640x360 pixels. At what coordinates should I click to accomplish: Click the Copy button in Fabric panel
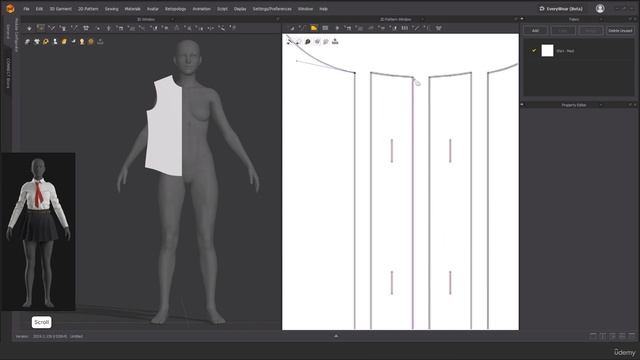pyautogui.click(x=563, y=31)
